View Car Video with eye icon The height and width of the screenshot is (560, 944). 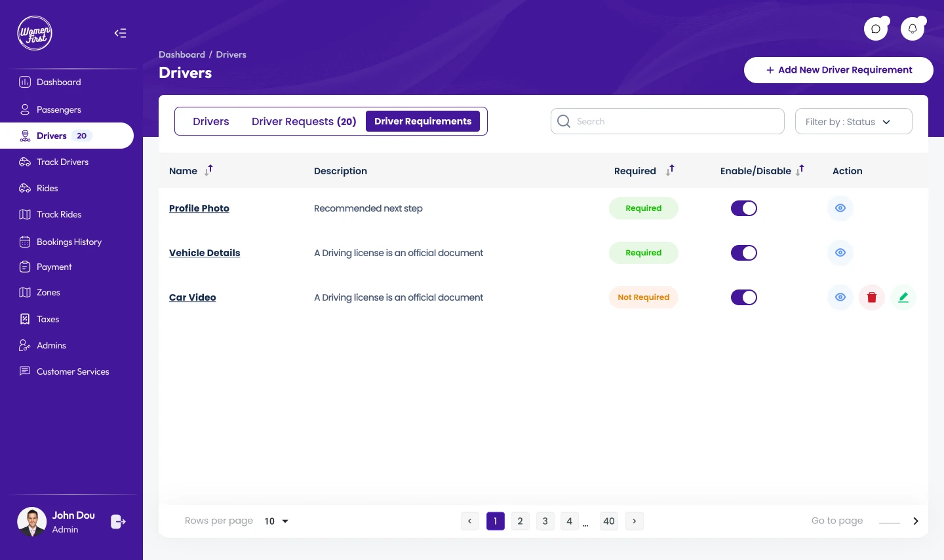[x=840, y=297]
